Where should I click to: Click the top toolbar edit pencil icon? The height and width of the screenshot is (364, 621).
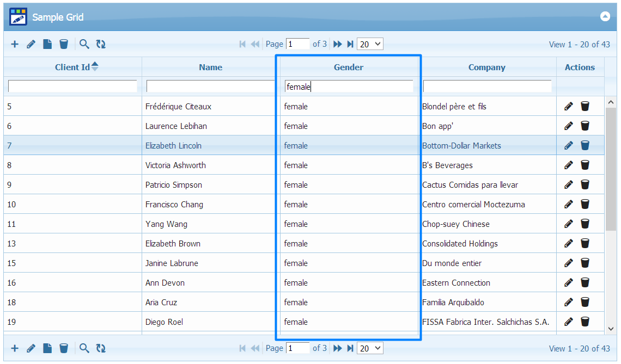point(31,44)
